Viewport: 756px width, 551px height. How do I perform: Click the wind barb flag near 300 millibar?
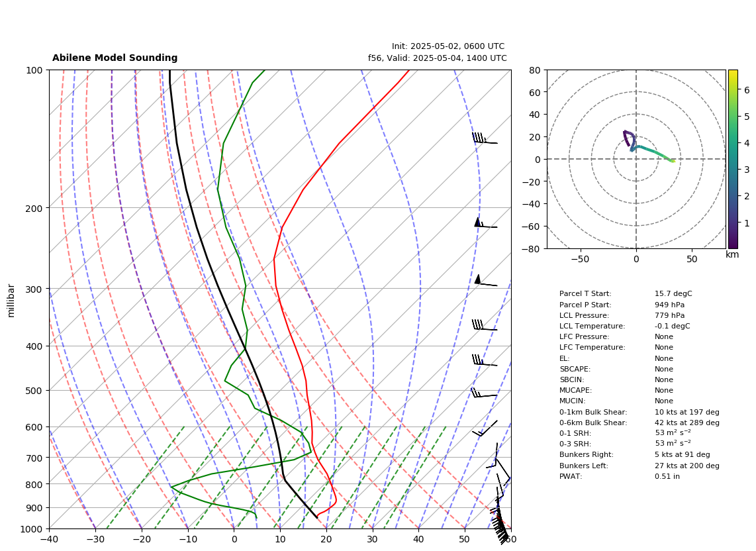[x=485, y=280]
